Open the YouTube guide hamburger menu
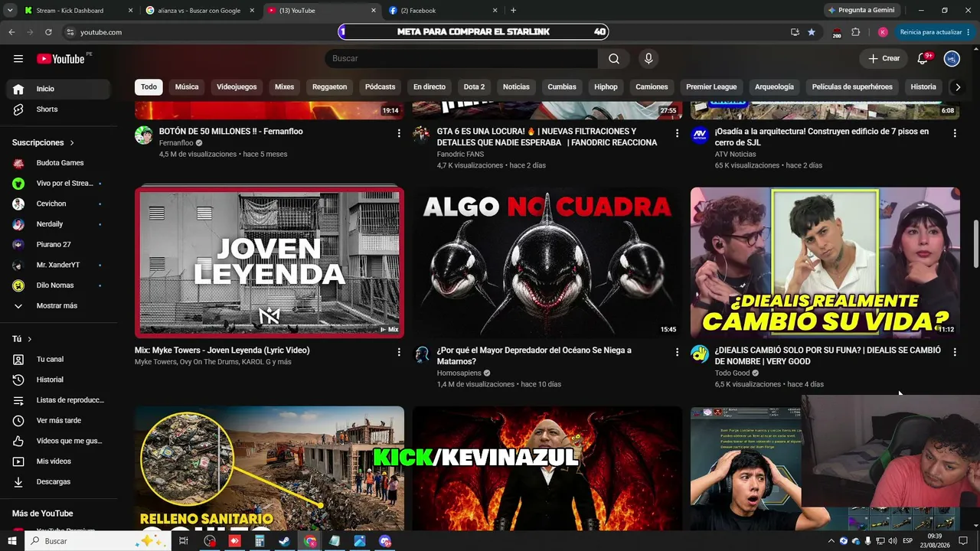The height and width of the screenshot is (551, 980). click(x=18, y=59)
